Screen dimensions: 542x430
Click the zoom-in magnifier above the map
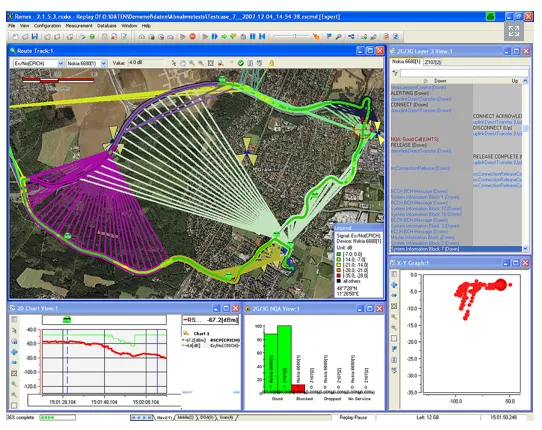pyautogui.click(x=192, y=63)
